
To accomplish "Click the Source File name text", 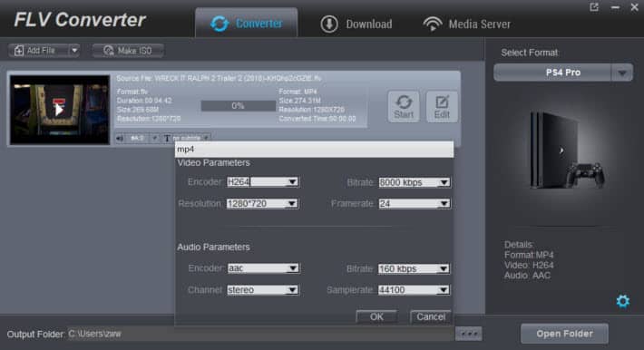I will tap(219, 78).
